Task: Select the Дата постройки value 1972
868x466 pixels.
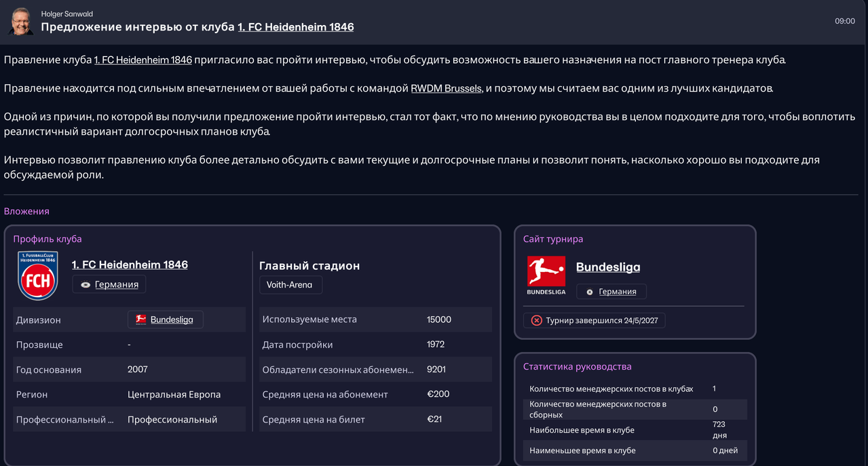Action: 436,345
